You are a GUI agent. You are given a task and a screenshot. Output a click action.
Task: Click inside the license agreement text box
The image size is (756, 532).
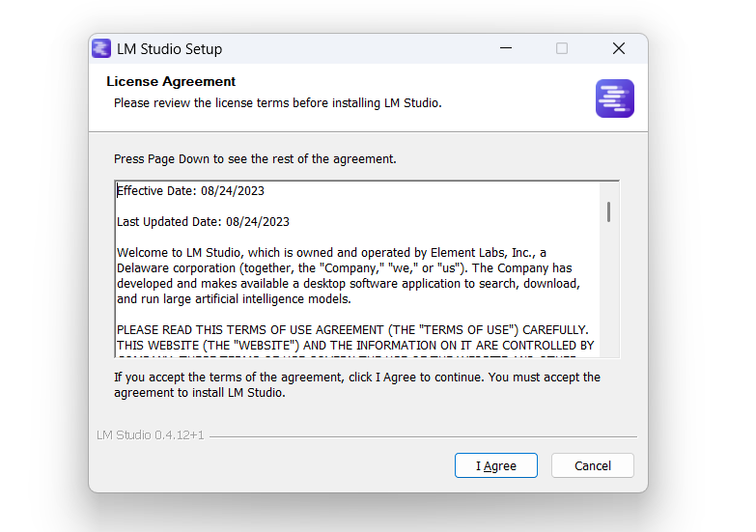click(x=367, y=269)
